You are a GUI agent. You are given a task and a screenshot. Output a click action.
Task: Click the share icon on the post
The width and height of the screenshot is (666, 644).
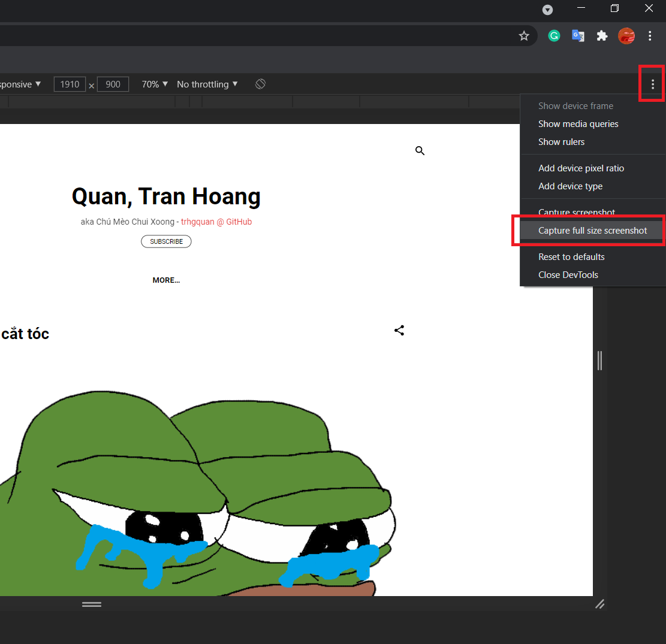coord(399,330)
